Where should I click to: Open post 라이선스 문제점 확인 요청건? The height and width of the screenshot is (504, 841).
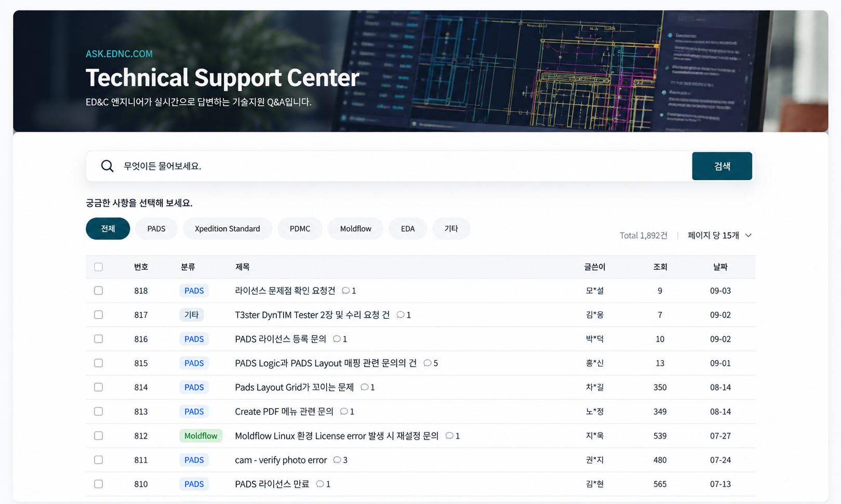click(x=285, y=291)
